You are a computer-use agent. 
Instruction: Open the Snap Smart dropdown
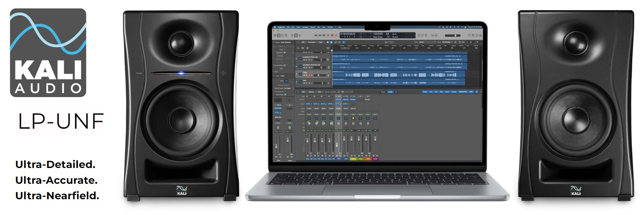[427, 42]
